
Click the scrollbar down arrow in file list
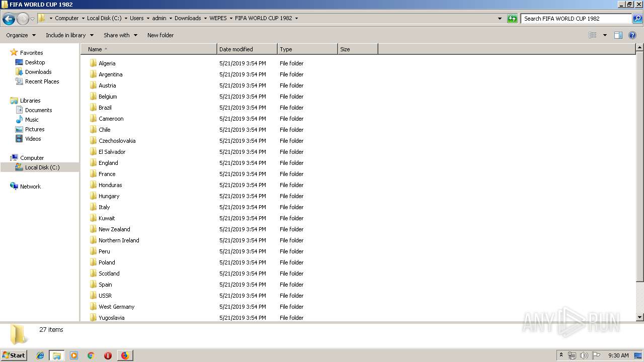click(x=639, y=317)
